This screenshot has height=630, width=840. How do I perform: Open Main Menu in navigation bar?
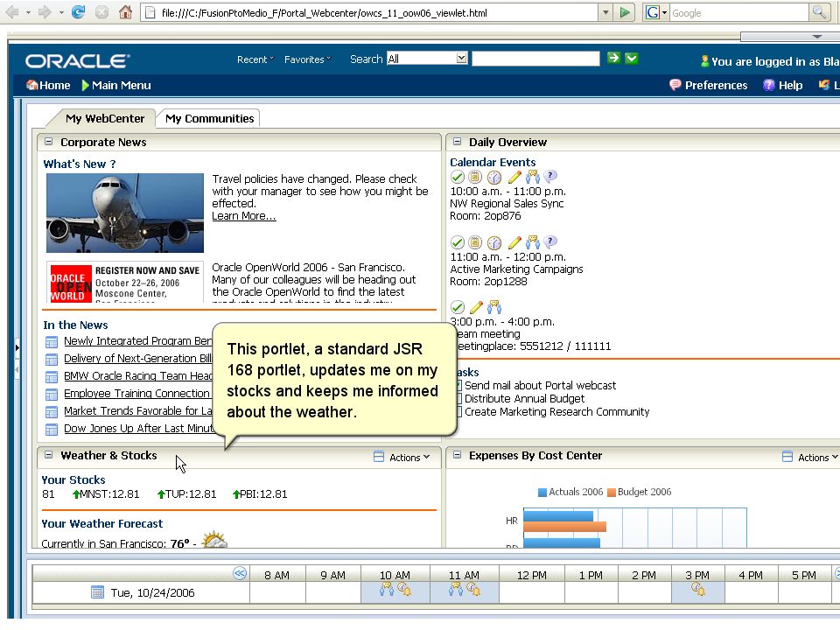pyautogui.click(x=116, y=85)
